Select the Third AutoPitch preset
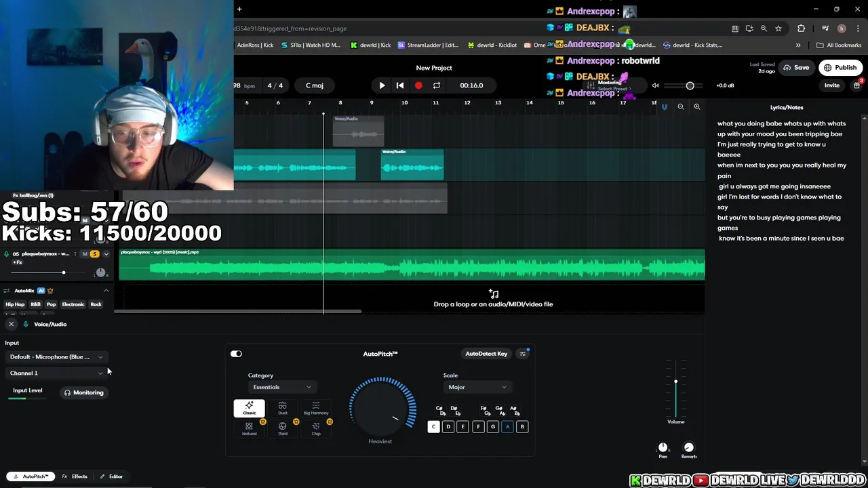 (283, 429)
